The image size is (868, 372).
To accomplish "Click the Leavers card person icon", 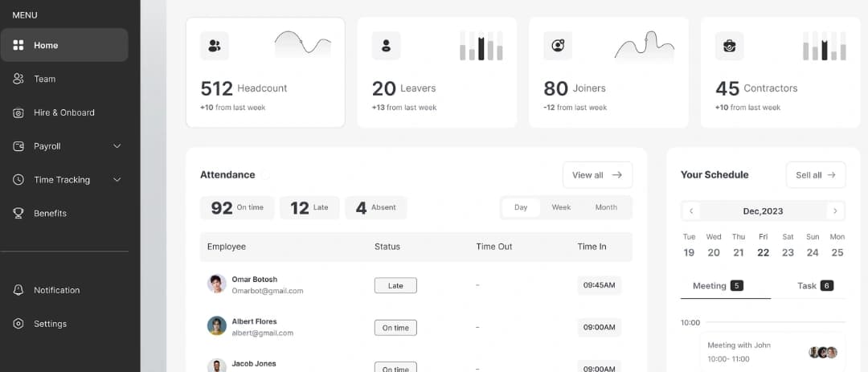I will 386,46.
